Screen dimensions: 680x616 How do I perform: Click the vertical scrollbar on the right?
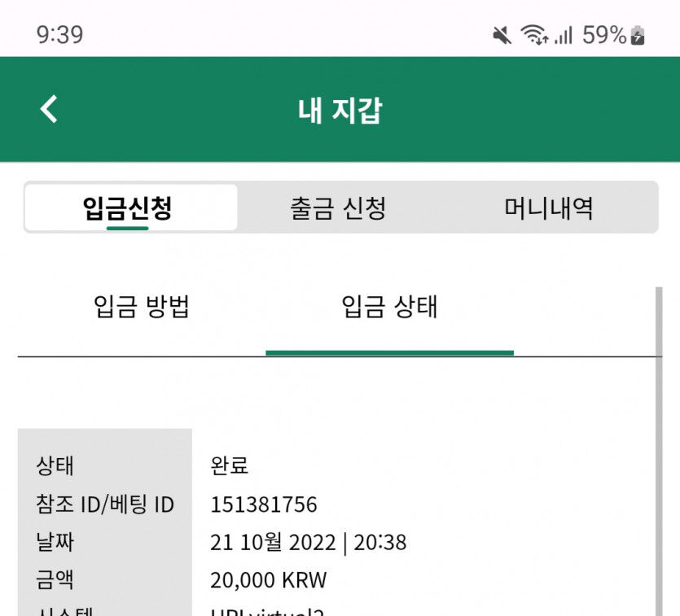(x=659, y=451)
